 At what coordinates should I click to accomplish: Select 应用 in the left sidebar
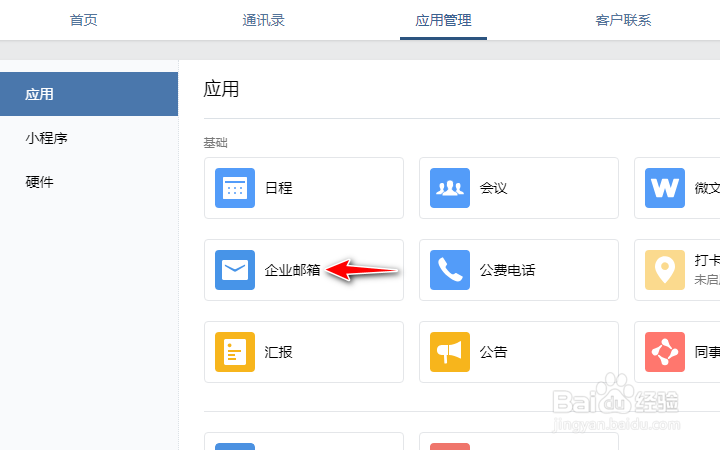coord(89,94)
